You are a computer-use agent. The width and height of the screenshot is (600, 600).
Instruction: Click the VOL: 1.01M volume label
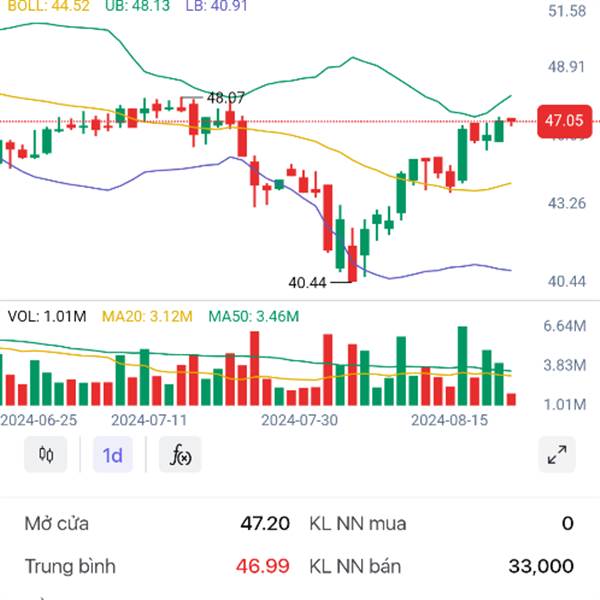point(47,316)
